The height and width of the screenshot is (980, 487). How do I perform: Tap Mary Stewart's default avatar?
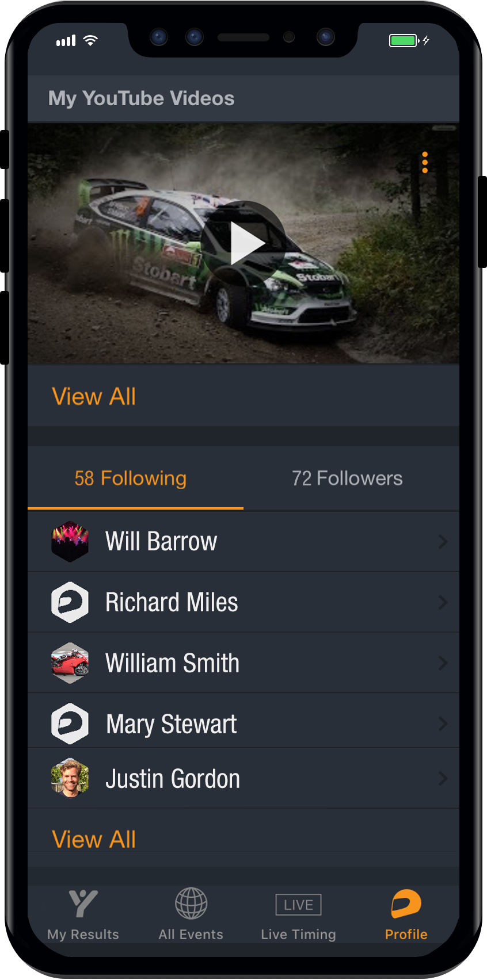pyautogui.click(x=70, y=723)
